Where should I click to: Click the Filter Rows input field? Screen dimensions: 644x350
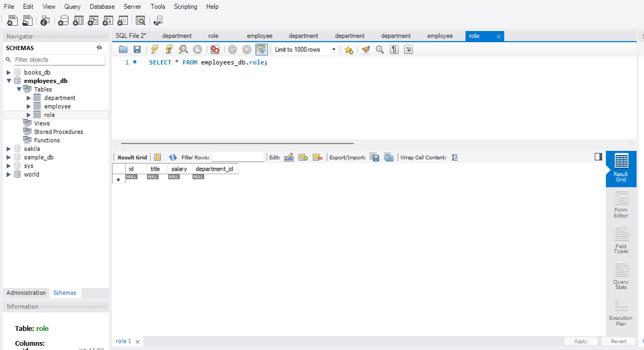click(238, 157)
